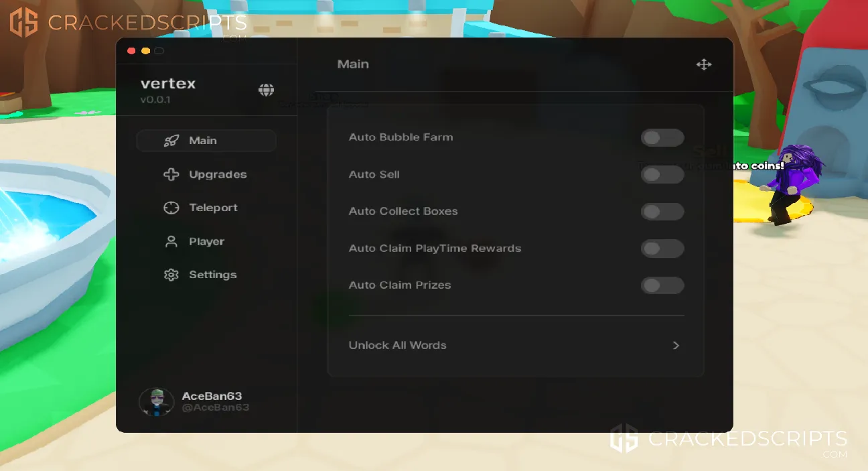Go to the Player section
Image resolution: width=868 pixels, height=471 pixels.
(x=206, y=241)
